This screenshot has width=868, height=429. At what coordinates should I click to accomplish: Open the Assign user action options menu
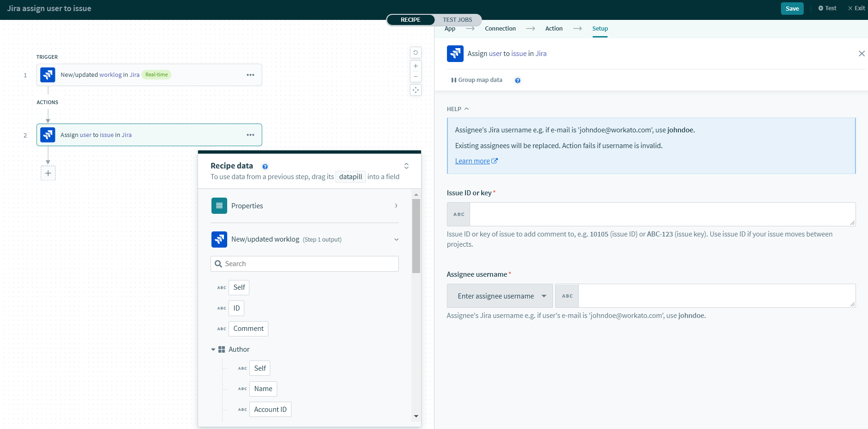click(250, 135)
